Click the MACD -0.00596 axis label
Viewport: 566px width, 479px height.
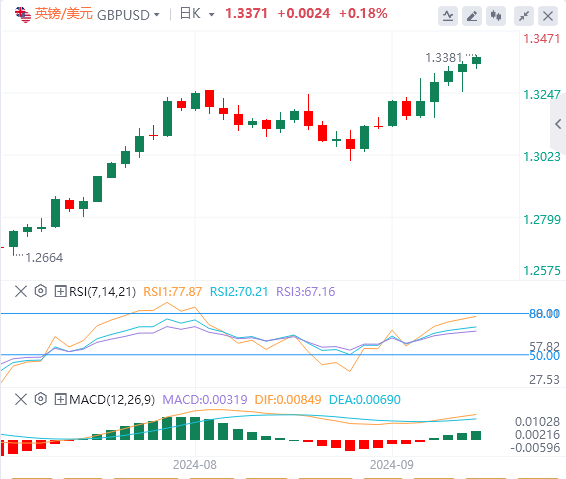(x=535, y=448)
